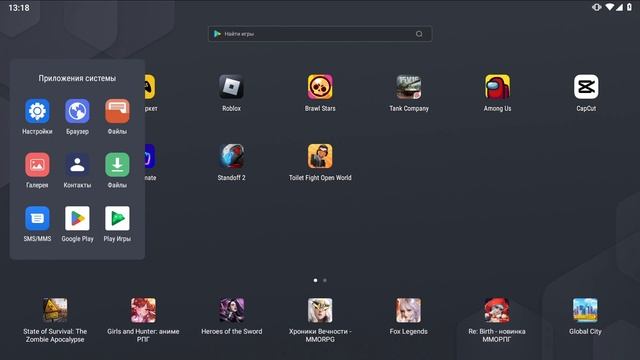Open the Play Игры app
The image size is (640, 360).
[117, 218]
